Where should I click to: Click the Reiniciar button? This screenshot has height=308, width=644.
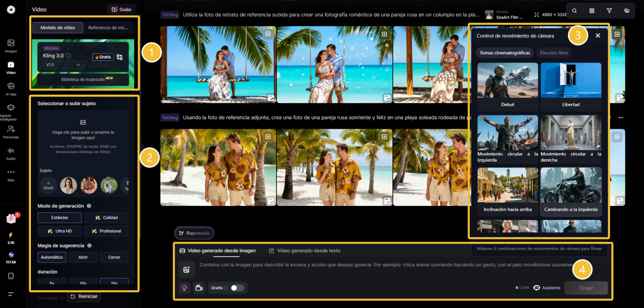coord(84,296)
